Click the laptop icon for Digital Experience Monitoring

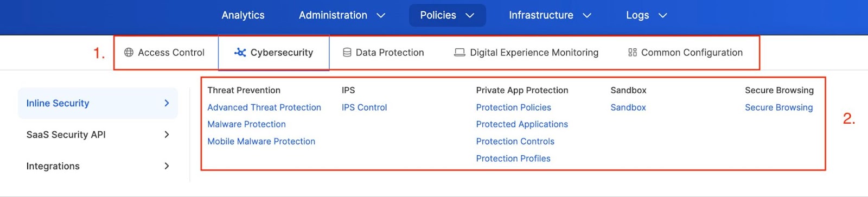(459, 53)
